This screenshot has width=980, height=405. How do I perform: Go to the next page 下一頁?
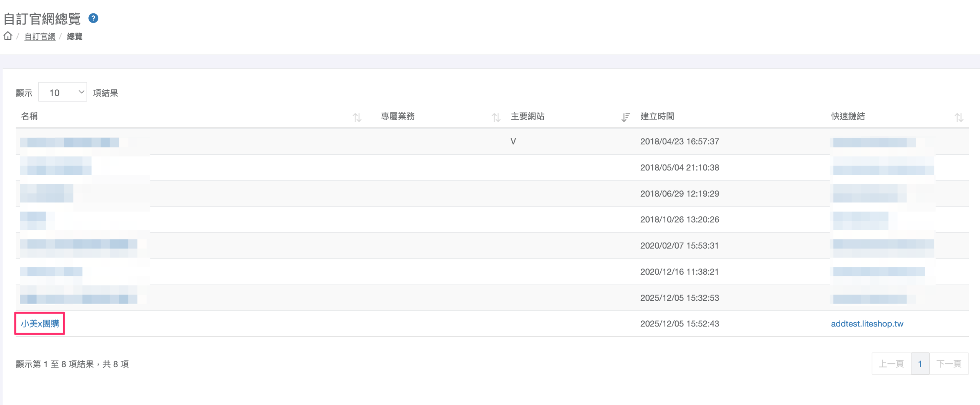(949, 364)
